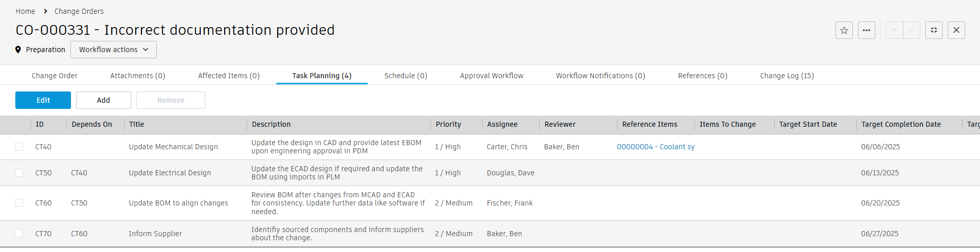This screenshot has height=252, width=980.
Task: Go to next record with down arrow
Action: pos(912,30)
